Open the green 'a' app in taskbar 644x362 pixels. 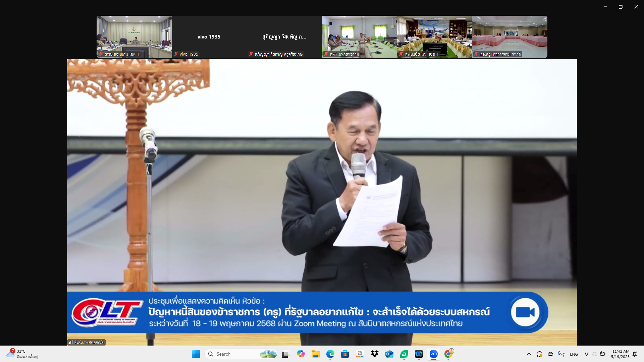[x=404, y=354]
